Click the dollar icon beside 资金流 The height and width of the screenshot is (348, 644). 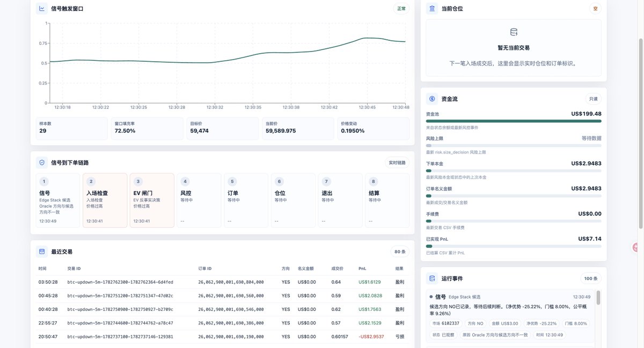432,99
